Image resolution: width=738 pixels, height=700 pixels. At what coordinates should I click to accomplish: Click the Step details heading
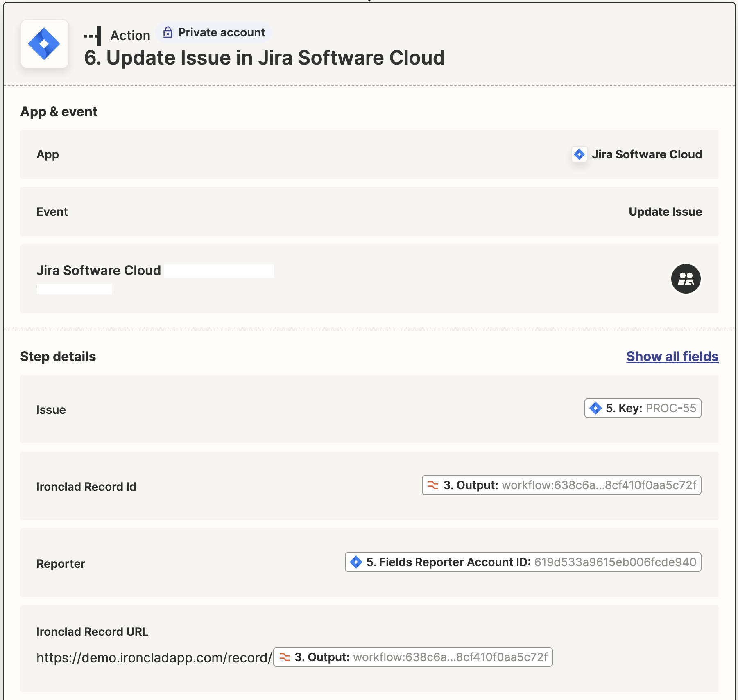(x=58, y=357)
